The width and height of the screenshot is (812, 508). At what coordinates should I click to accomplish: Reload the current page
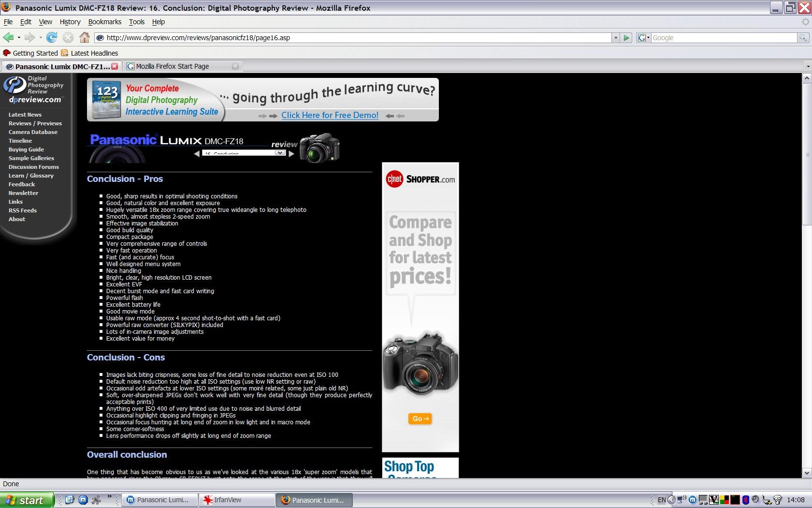52,37
